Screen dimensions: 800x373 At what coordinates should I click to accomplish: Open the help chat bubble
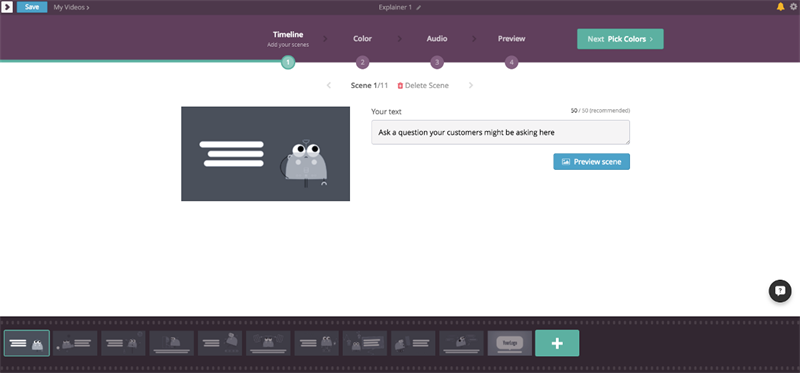click(x=780, y=291)
